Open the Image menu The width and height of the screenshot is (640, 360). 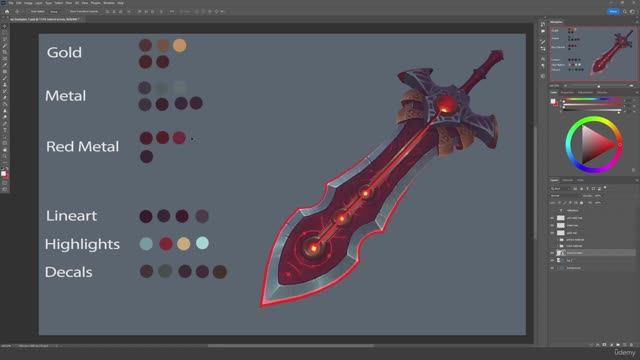click(28, 3)
